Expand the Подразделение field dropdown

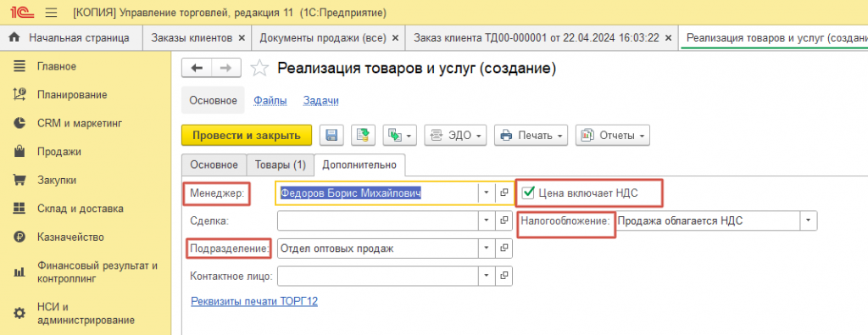tap(486, 248)
